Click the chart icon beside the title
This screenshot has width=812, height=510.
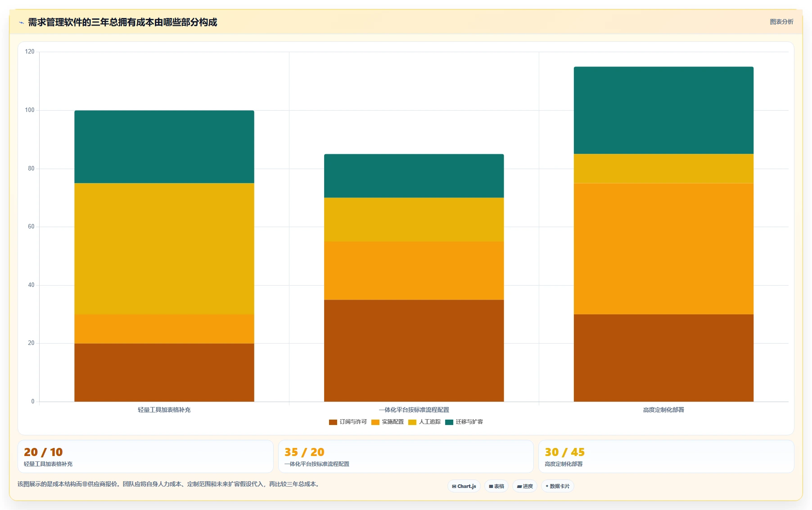pyautogui.click(x=21, y=22)
